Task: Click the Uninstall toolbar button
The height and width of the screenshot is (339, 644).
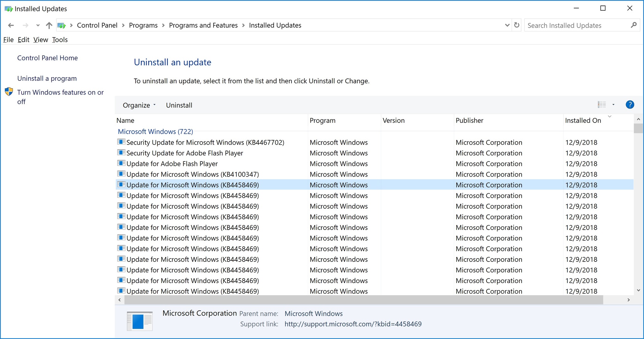Action: 179,105
